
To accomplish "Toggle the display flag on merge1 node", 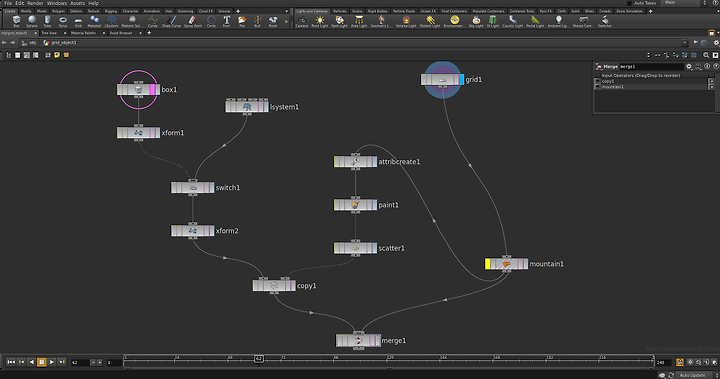I will pyautogui.click(x=377, y=340).
